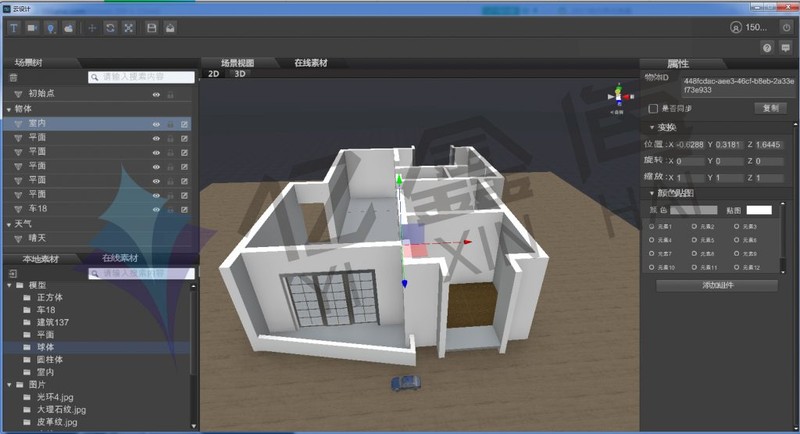The width and height of the screenshot is (800, 434).
Task: Open the gray 颜色 color swatch
Action: click(693, 210)
